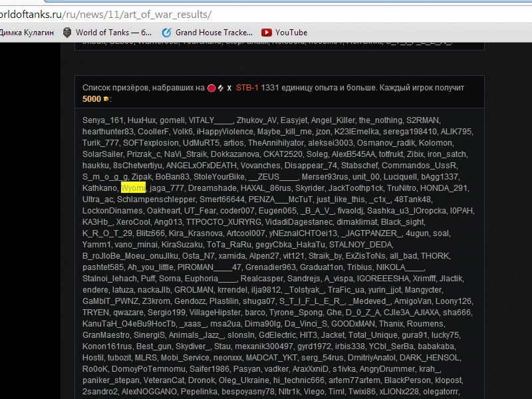Click the Grand House Tracker bookmark icon
The width and height of the screenshot is (532, 399).
coord(166,33)
